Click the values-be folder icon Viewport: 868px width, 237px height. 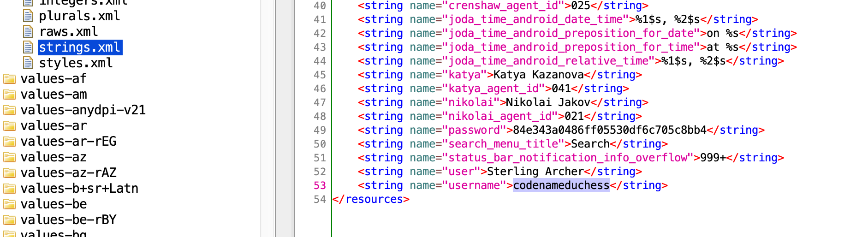9,204
